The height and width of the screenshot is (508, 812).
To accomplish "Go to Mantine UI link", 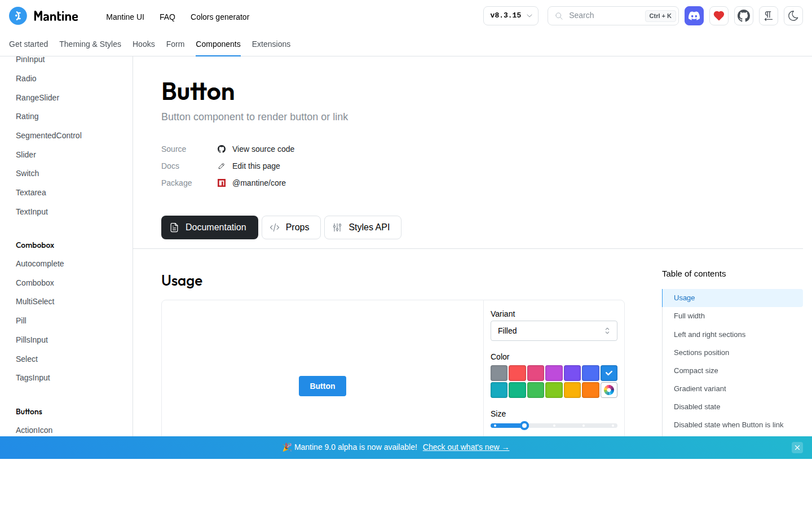I will click(125, 17).
